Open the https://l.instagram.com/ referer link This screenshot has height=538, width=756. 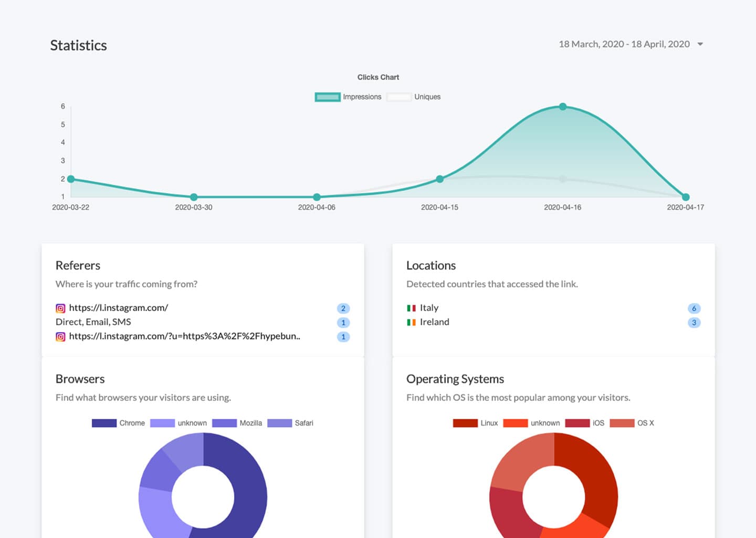coord(119,308)
